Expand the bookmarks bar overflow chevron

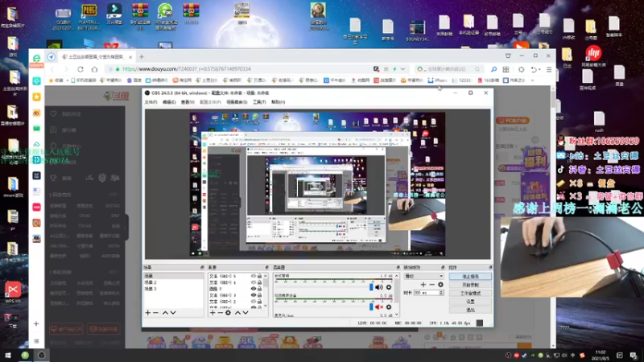(x=533, y=80)
